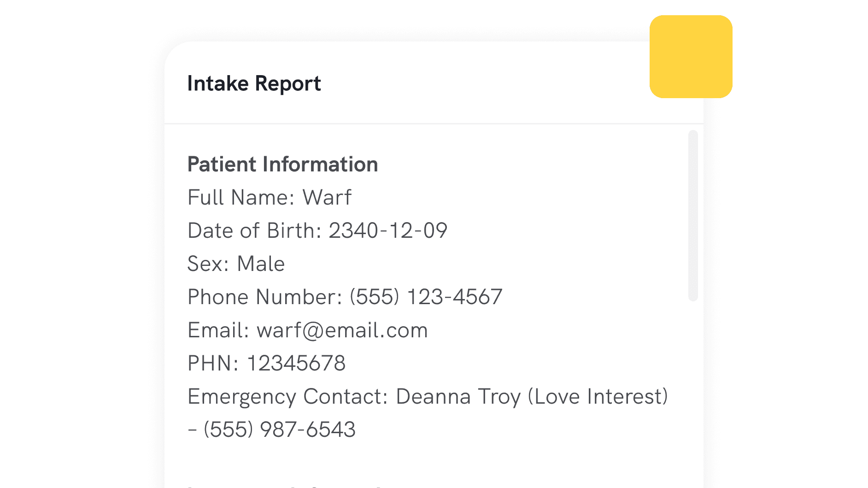Open the warf@email.com email address
The image size is (868, 488).
[x=342, y=330]
